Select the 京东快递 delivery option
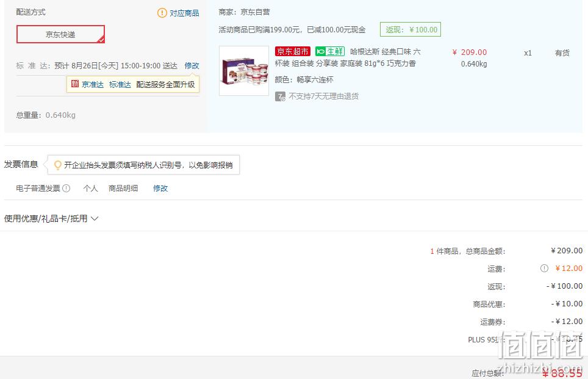The width and height of the screenshot is (588, 379). (x=60, y=35)
